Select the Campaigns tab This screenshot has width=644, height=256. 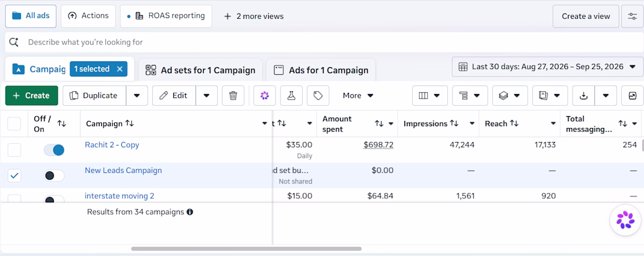tap(39, 69)
